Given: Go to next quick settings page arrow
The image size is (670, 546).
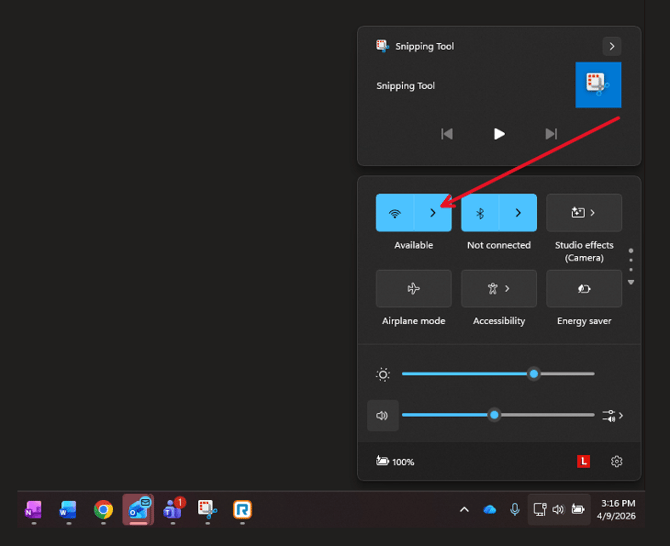Looking at the screenshot, I should [x=631, y=282].
